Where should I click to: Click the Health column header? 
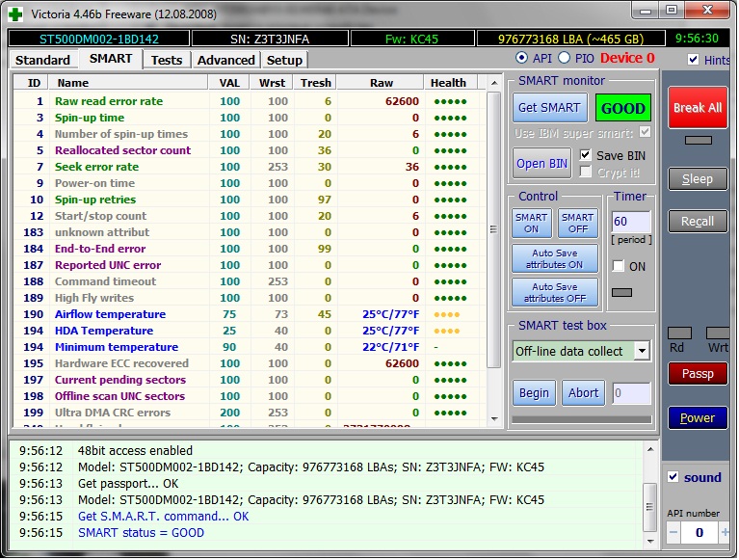point(451,83)
